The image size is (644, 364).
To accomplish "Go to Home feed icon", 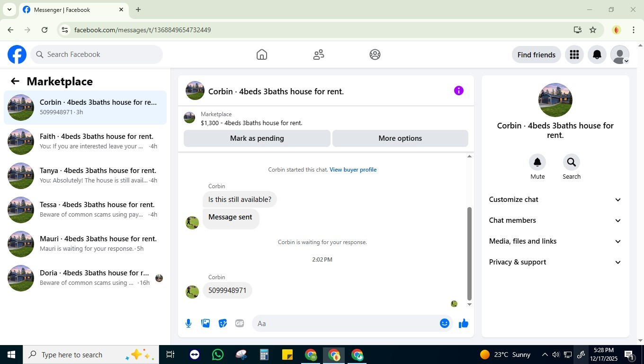I will pos(262,55).
